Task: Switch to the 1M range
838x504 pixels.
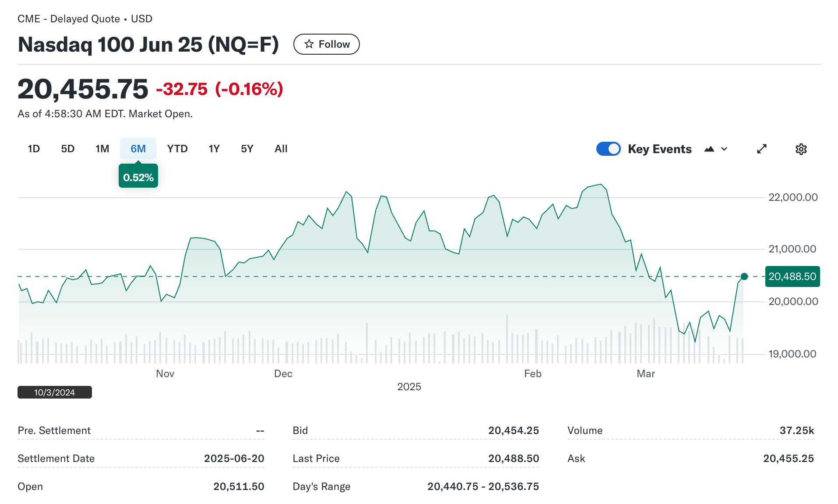Action: coord(102,149)
